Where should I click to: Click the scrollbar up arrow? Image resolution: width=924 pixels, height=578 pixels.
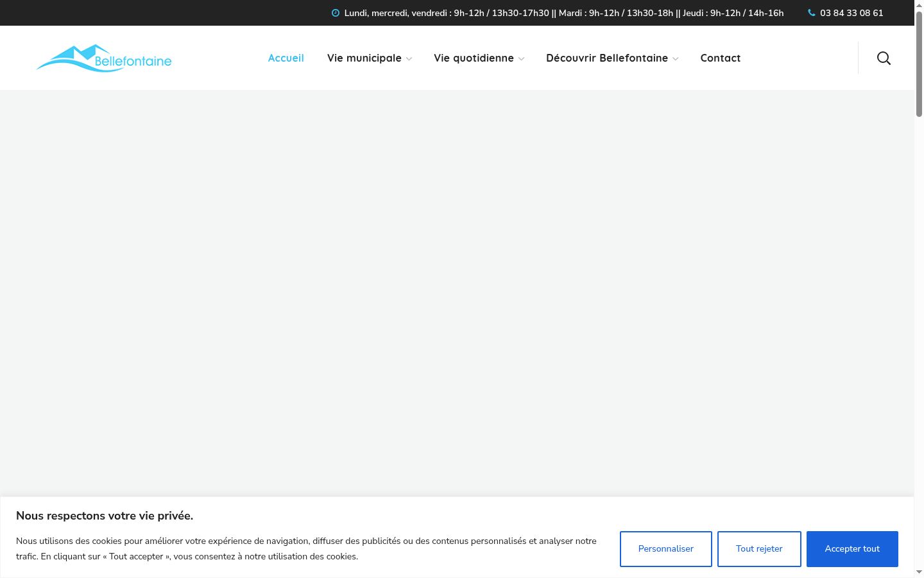click(919, 4)
